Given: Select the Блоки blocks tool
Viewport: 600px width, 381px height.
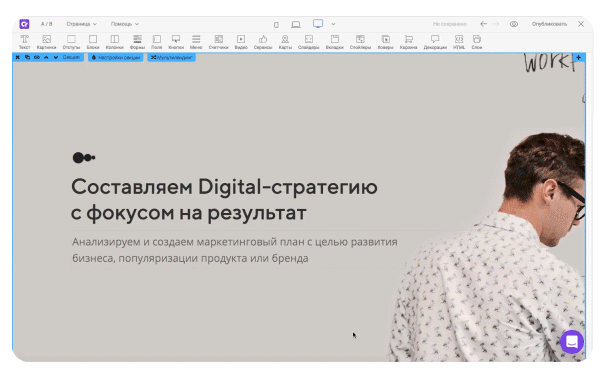Looking at the screenshot, I should tap(93, 42).
